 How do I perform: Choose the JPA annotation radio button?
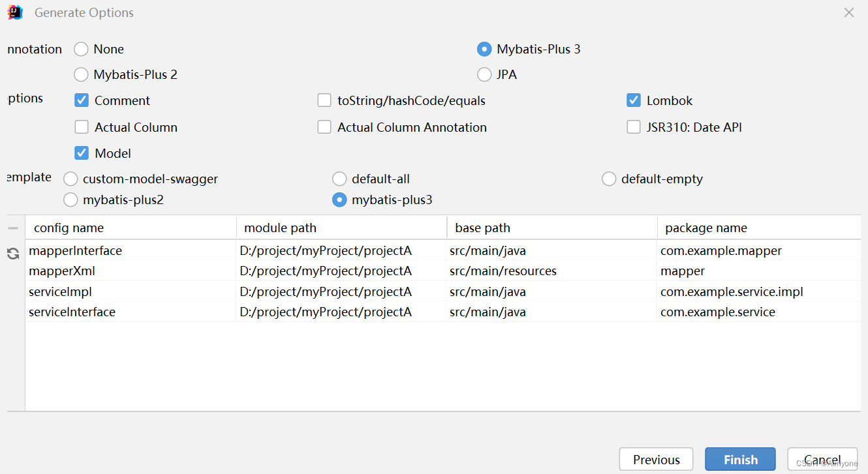click(484, 74)
